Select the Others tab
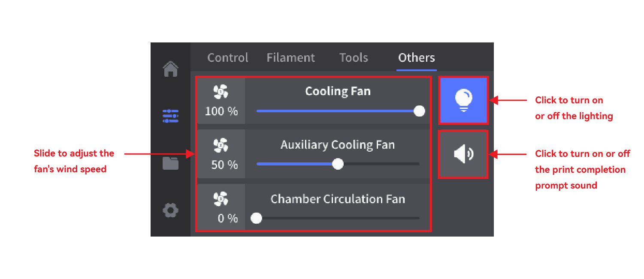644x279 pixels. (417, 58)
